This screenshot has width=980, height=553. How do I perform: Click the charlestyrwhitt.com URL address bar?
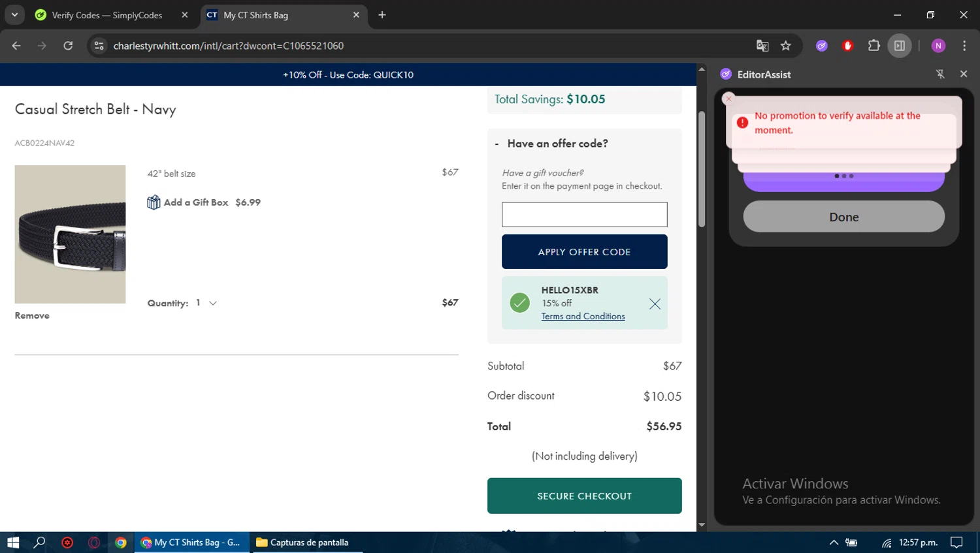(x=229, y=46)
